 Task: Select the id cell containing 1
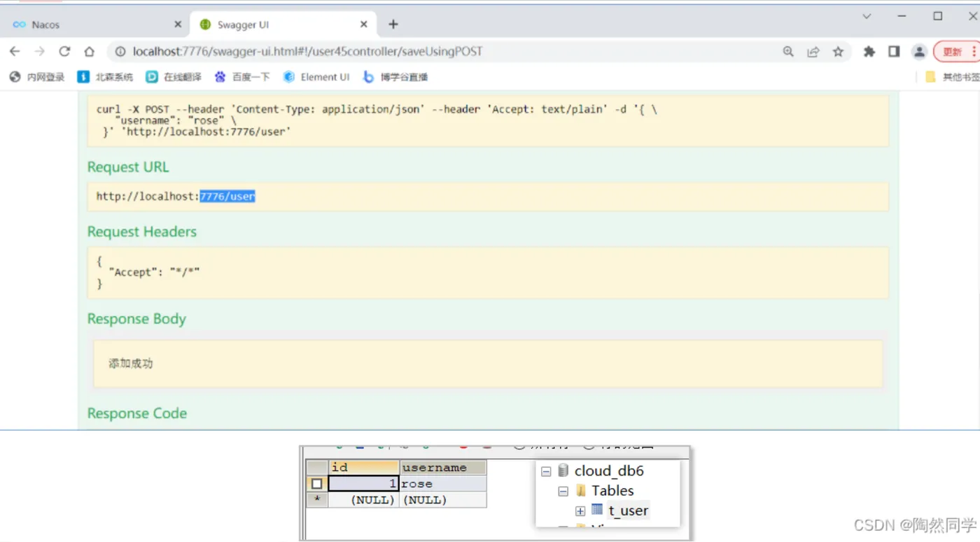point(363,484)
